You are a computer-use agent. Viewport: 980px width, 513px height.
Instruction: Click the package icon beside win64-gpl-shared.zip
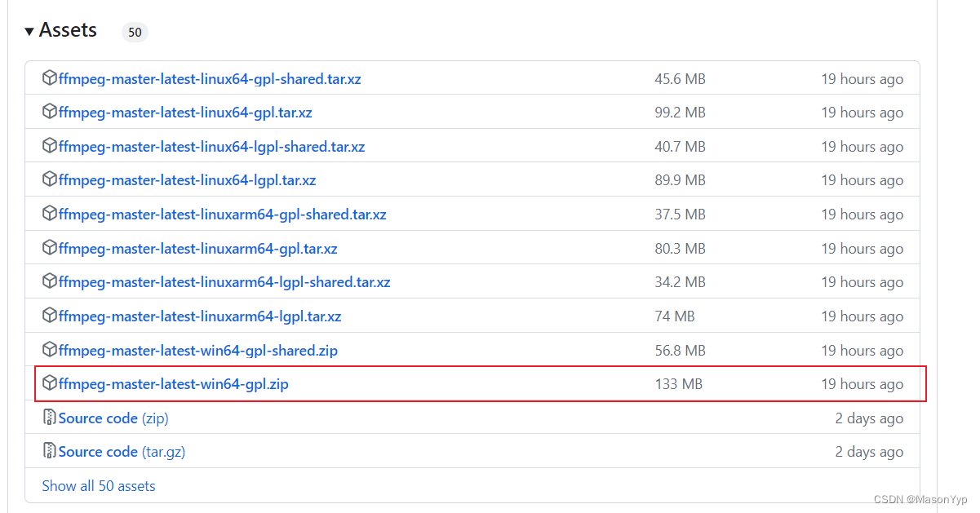[x=50, y=350]
